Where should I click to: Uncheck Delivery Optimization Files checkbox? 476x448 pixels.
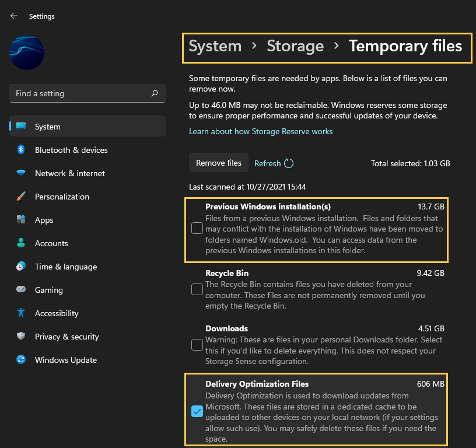point(197,411)
